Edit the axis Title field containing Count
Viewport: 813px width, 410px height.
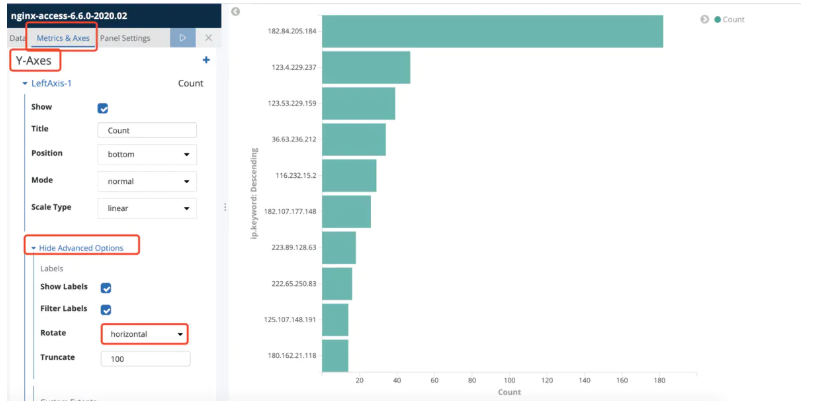[x=147, y=130]
